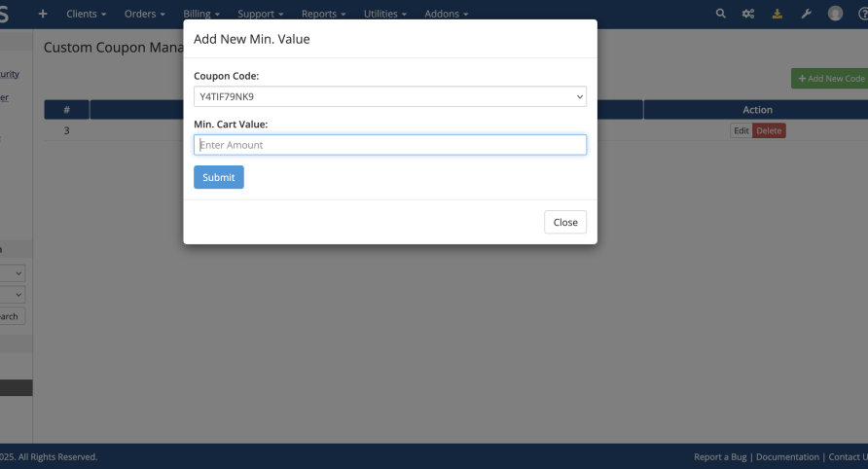This screenshot has width=868, height=469.
Task: Open the Billing menu
Action: [x=202, y=14]
